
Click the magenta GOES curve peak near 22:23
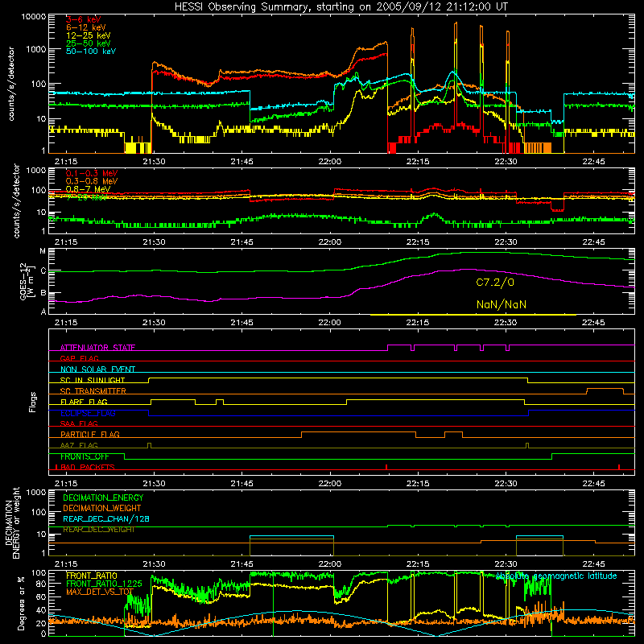pos(467,270)
